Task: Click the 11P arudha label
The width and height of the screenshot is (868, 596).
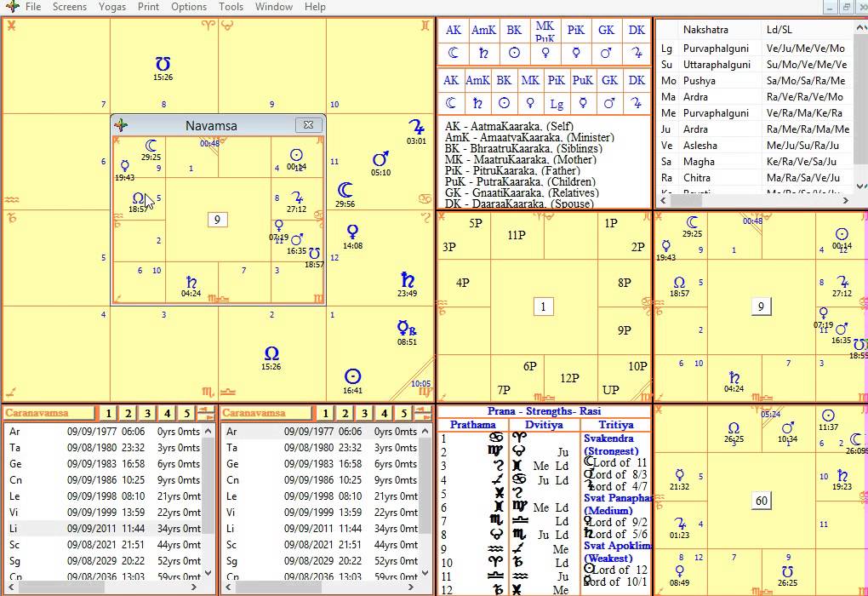Action: tap(517, 235)
